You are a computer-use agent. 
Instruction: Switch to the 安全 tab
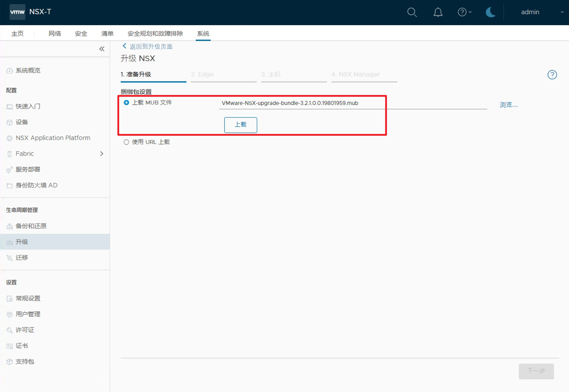click(x=81, y=33)
